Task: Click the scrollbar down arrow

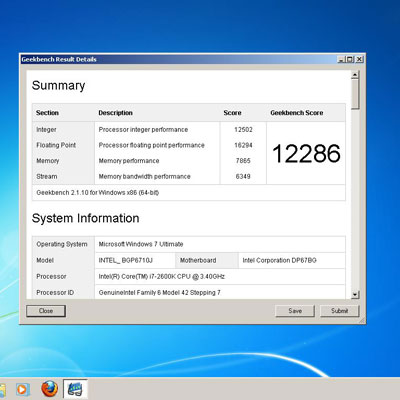Action: [355, 295]
